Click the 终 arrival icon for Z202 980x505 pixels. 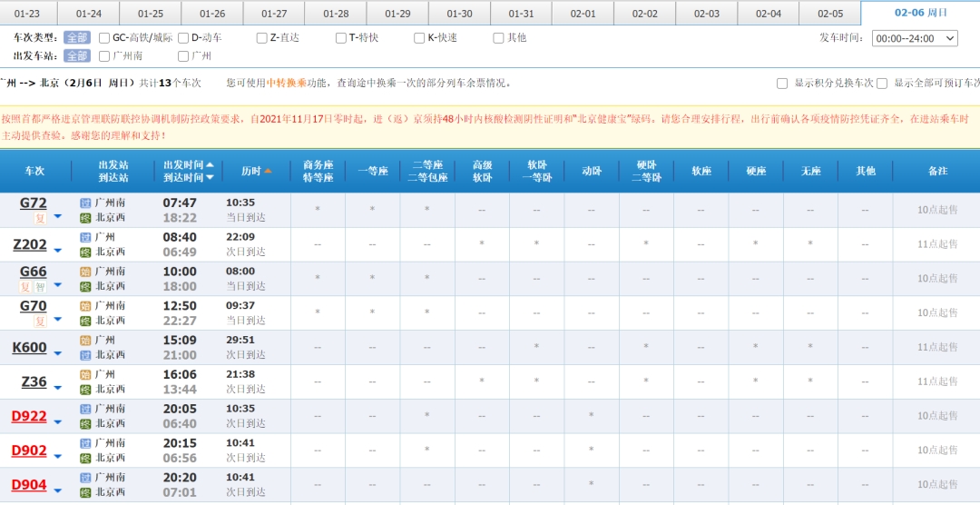[85, 252]
